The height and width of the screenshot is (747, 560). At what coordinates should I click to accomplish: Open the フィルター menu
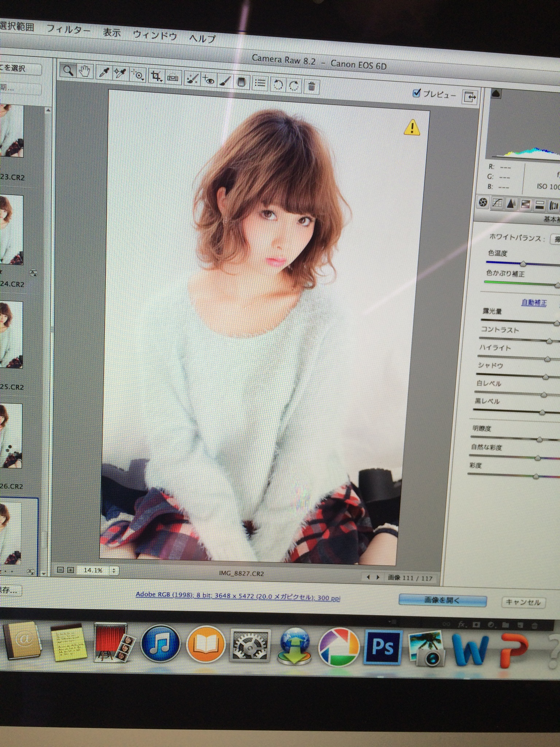[x=69, y=30]
